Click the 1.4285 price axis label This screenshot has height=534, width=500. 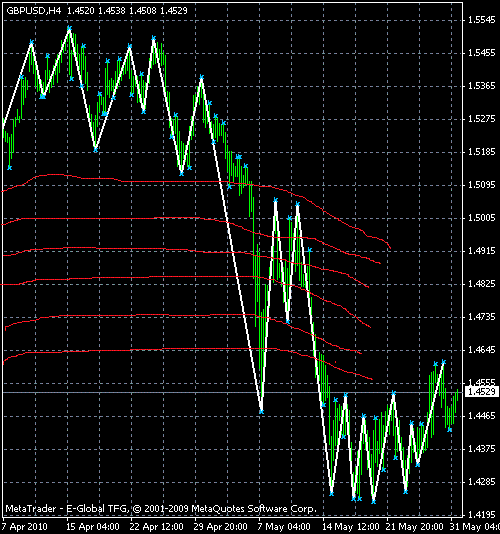[x=482, y=482]
